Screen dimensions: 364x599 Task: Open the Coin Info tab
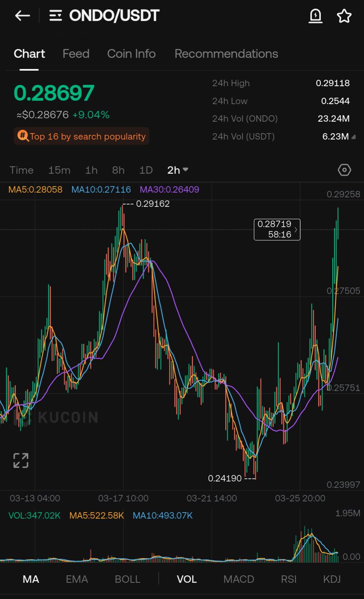pos(132,53)
